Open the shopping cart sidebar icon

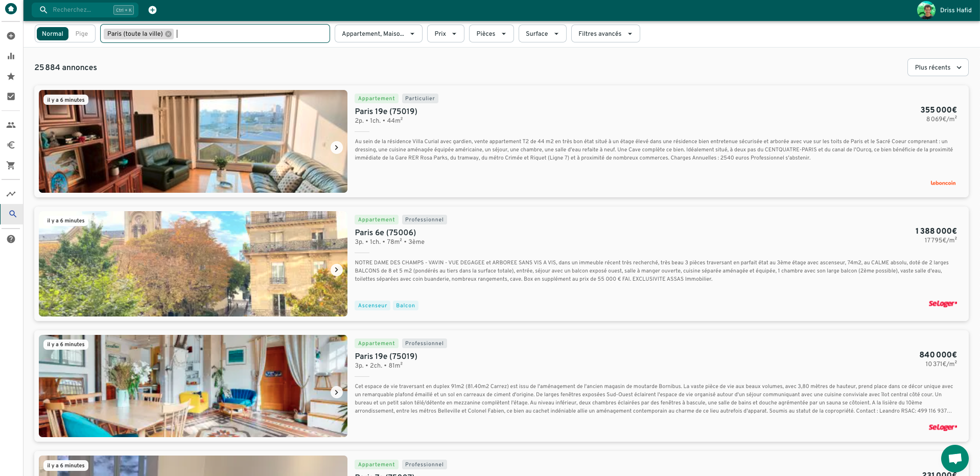(x=11, y=165)
